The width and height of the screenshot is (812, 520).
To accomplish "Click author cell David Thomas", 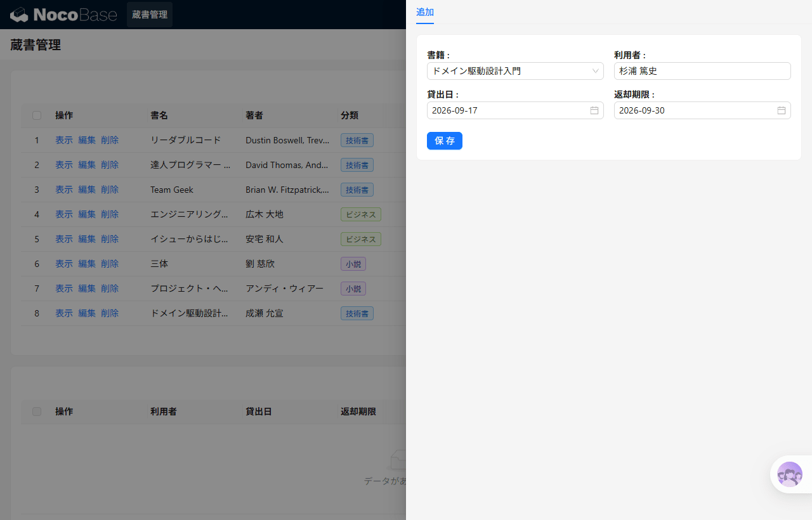I will 287,165.
